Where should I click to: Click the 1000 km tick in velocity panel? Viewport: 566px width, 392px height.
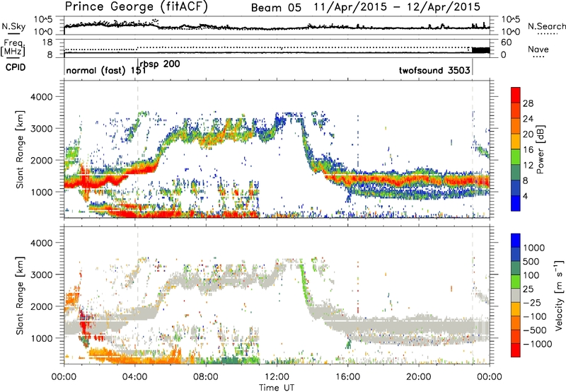click(x=43, y=338)
